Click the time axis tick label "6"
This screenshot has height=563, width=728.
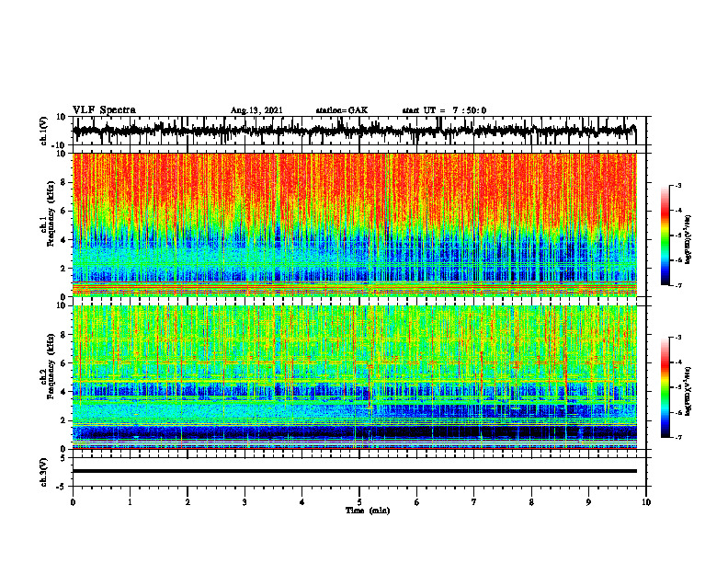417,502
